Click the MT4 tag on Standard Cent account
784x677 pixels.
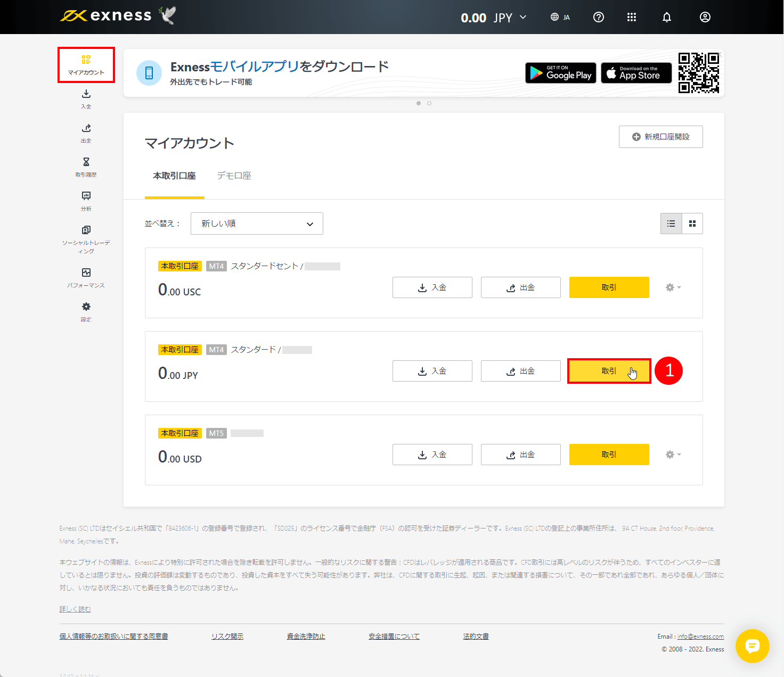point(216,266)
